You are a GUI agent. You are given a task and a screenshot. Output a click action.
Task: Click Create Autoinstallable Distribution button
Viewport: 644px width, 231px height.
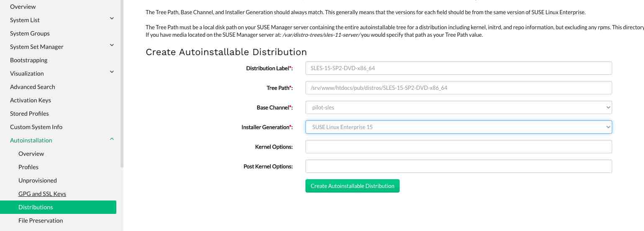(x=352, y=186)
